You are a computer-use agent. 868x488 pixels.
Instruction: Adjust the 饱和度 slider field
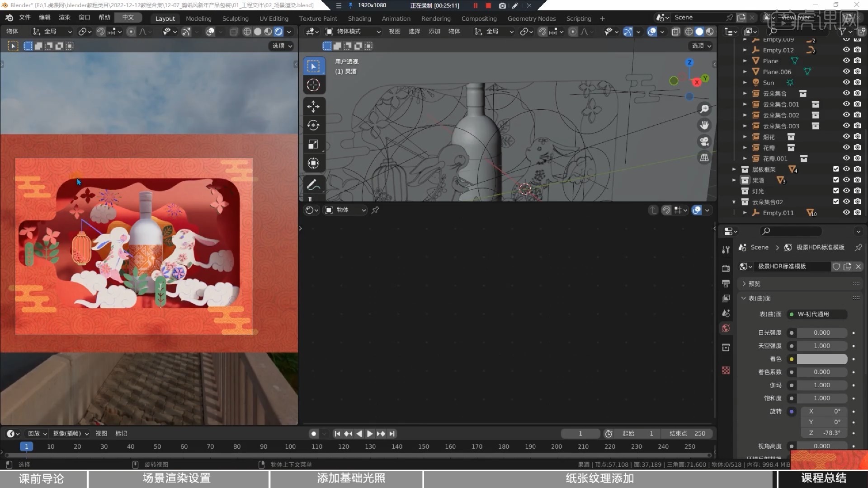pos(822,398)
